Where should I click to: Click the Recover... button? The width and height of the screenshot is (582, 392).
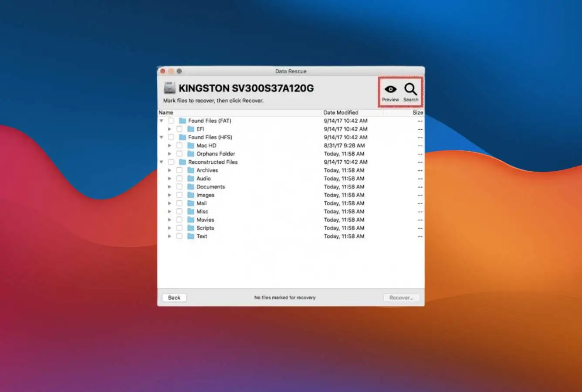(x=401, y=298)
